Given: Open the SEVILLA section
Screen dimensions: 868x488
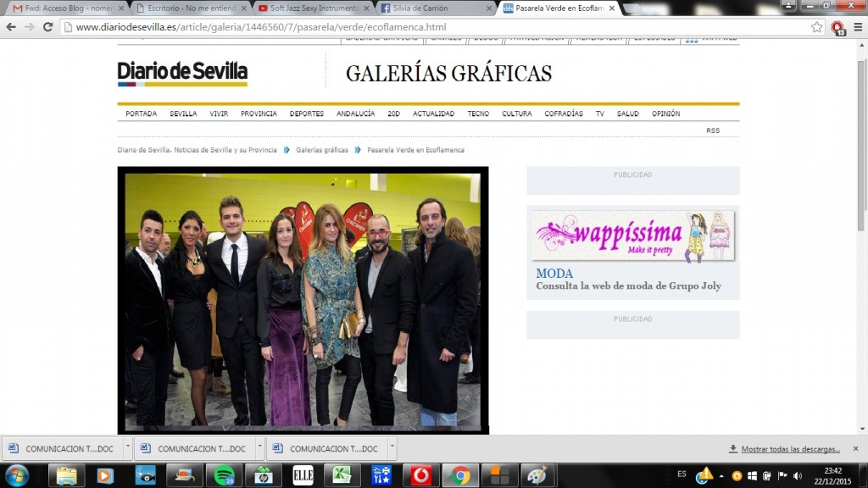Looking at the screenshot, I should pyautogui.click(x=183, y=114).
